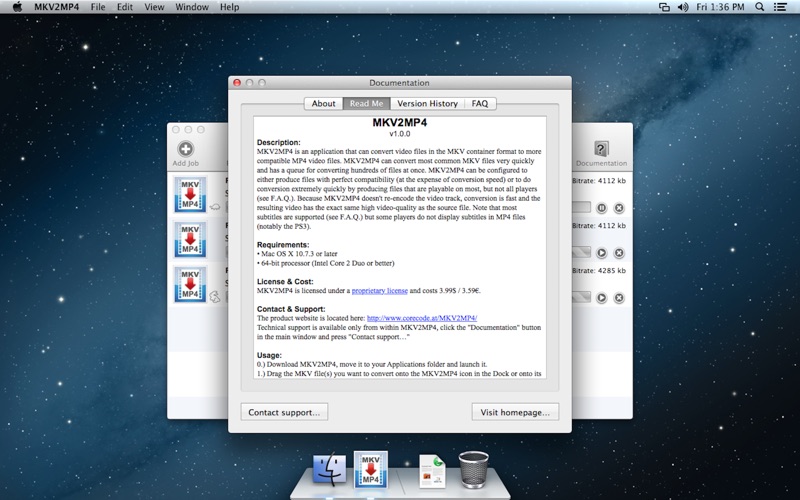Open Finder from the Dock
This screenshot has width=800, height=500.
click(x=329, y=468)
